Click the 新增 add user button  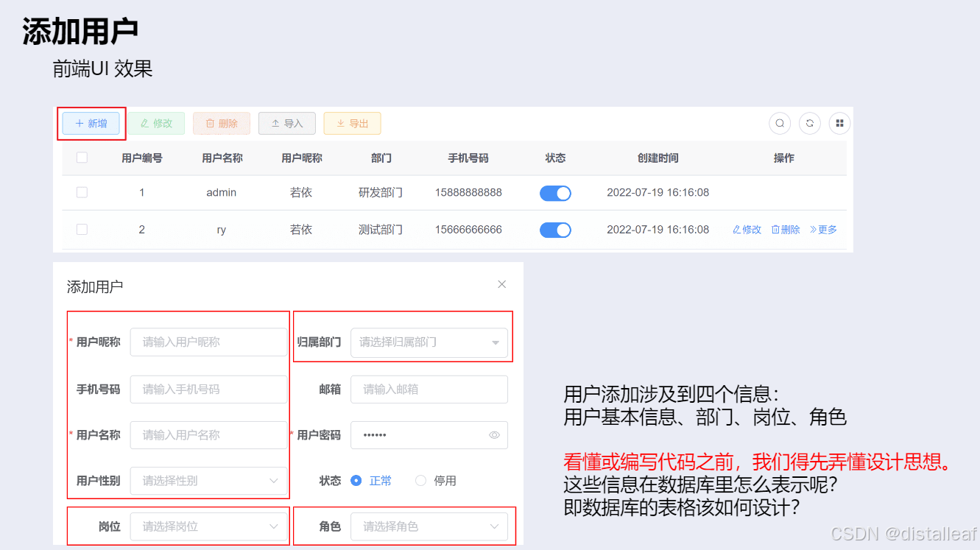pos(91,123)
